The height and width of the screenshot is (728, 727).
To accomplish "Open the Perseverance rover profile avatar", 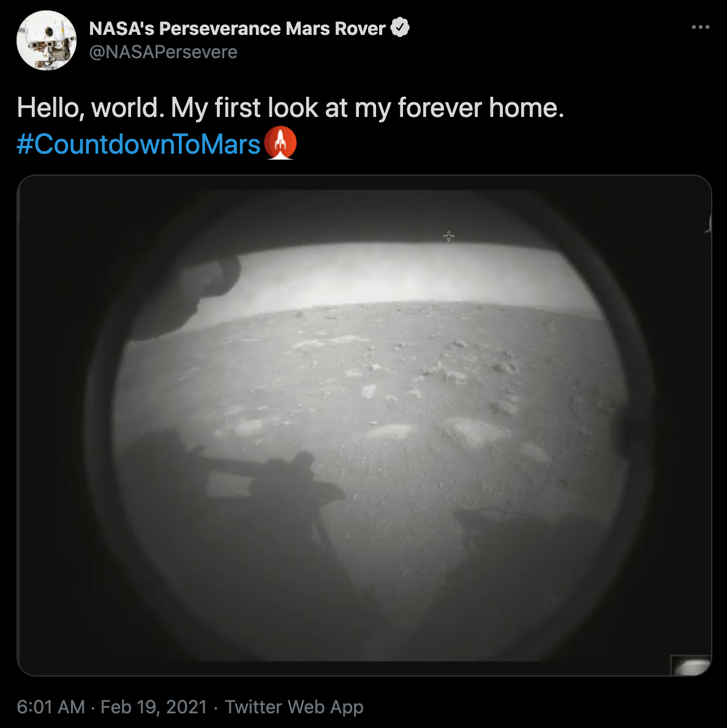I will [x=47, y=40].
